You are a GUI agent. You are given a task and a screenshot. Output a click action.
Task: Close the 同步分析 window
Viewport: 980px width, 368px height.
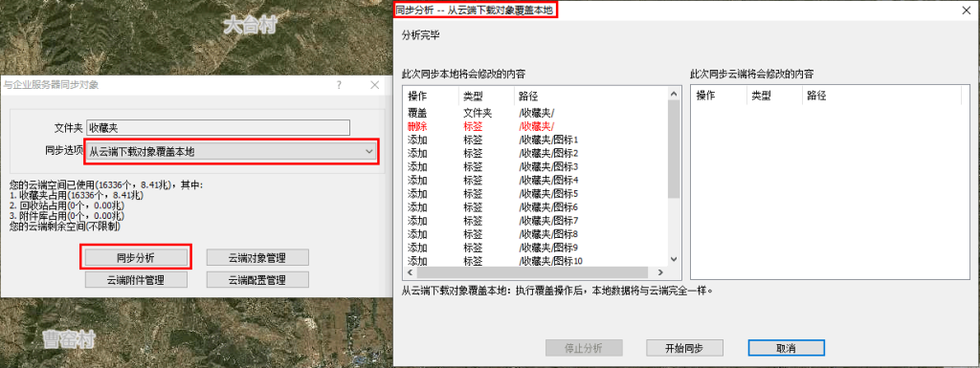[967, 10]
